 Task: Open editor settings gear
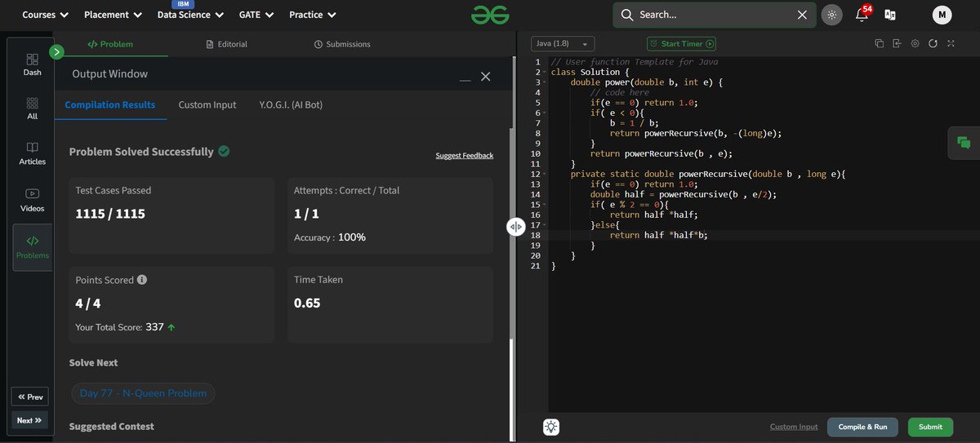pyautogui.click(x=915, y=44)
